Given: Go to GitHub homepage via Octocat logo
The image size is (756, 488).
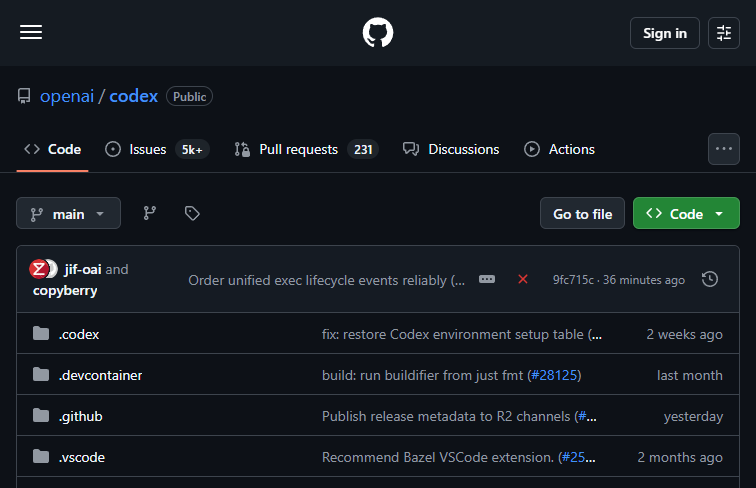Looking at the screenshot, I should tap(378, 33).
